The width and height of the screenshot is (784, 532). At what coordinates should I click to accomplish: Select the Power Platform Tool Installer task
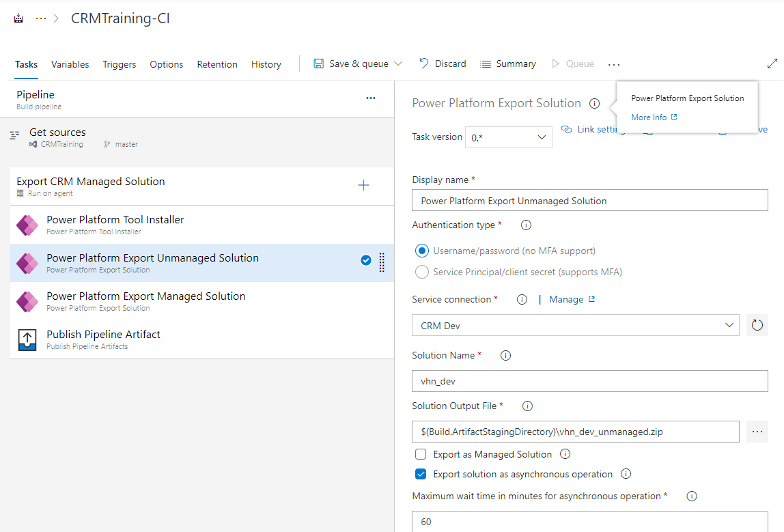(202, 225)
